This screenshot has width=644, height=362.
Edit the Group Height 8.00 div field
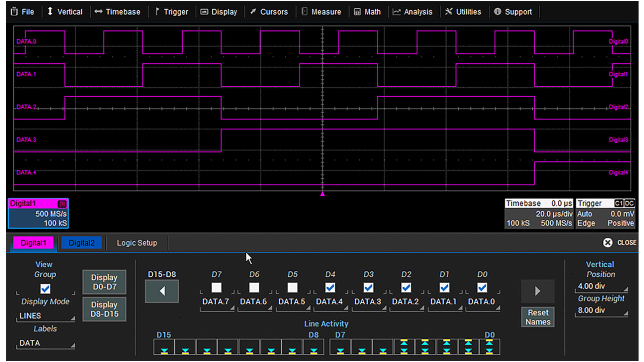tap(601, 310)
